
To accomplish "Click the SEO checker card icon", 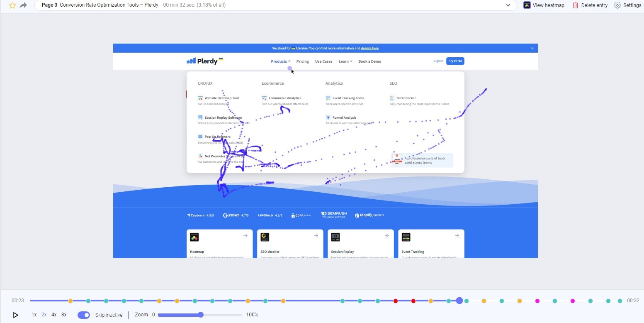I will 265,237.
